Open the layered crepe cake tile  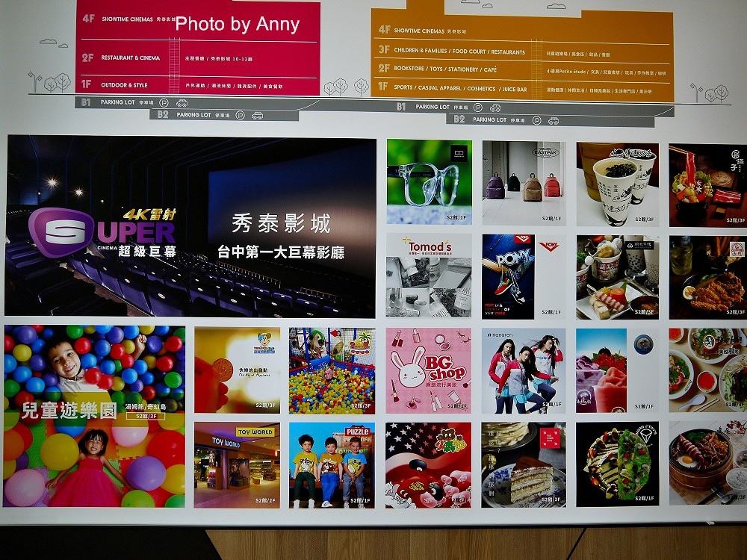524,464
